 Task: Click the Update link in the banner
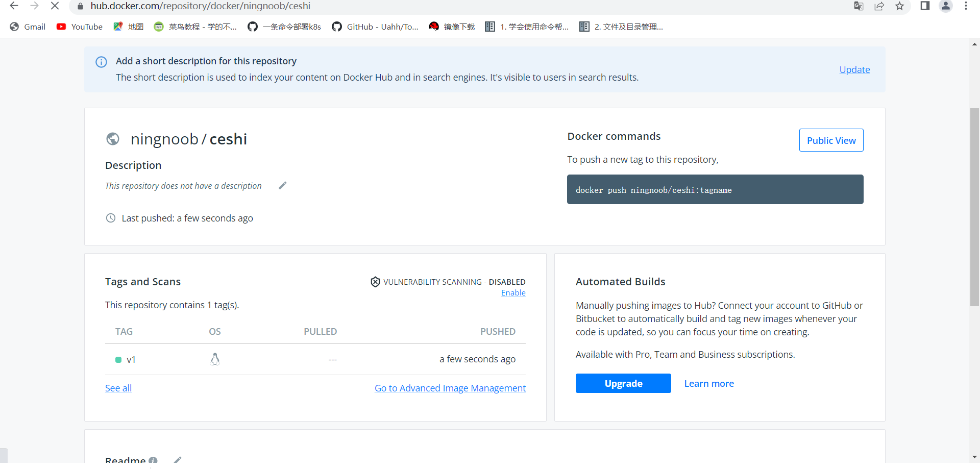click(x=854, y=69)
